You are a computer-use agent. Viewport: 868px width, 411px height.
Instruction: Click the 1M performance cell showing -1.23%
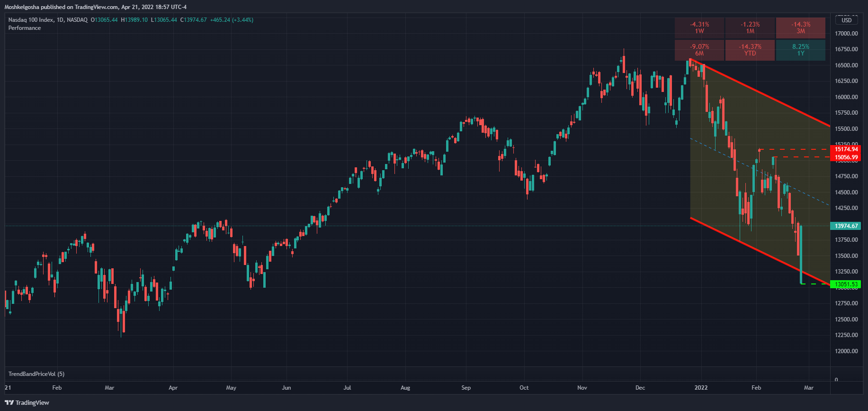[x=750, y=27]
